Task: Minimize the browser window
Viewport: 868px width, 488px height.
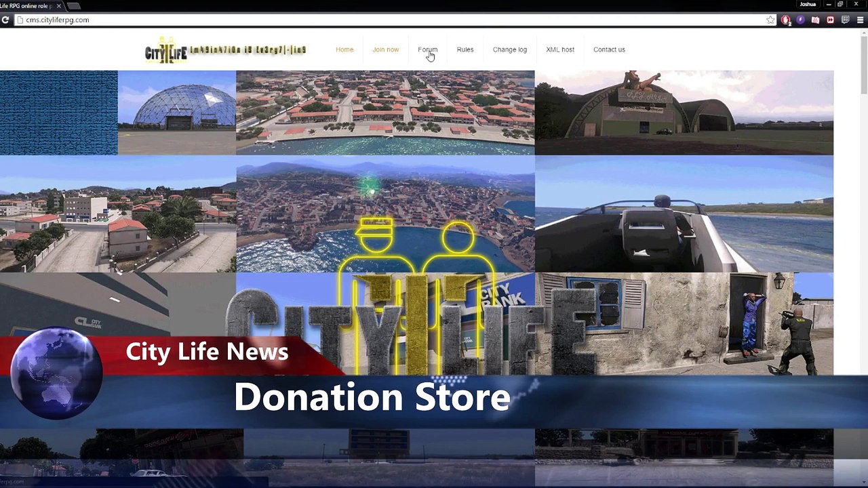Action: click(828, 4)
